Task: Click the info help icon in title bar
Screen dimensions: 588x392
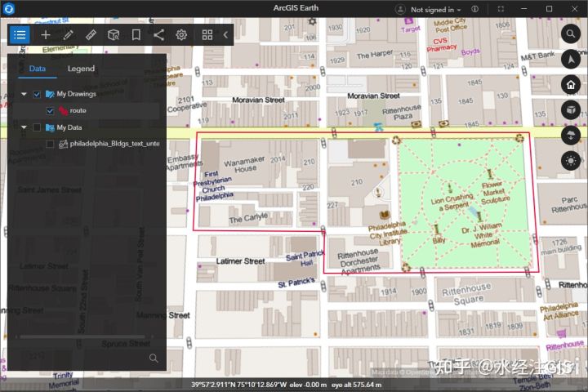Action: (474, 9)
